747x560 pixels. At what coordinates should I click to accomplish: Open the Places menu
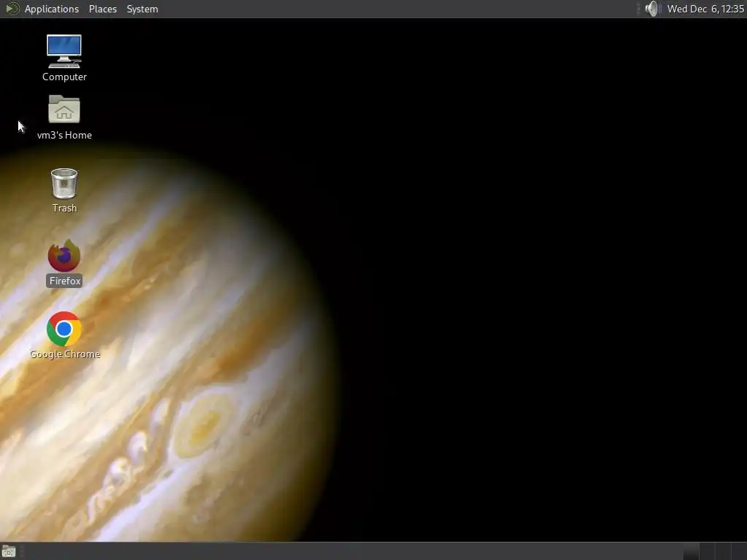(102, 9)
